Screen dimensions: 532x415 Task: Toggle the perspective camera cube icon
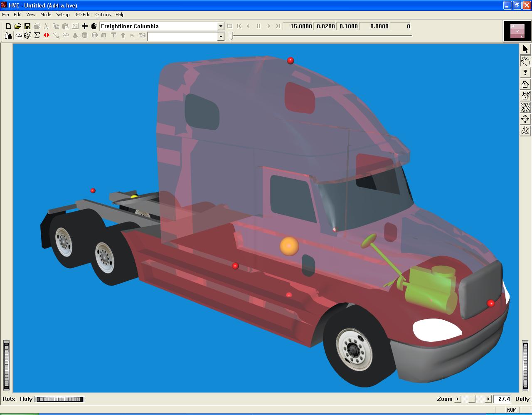(x=525, y=131)
